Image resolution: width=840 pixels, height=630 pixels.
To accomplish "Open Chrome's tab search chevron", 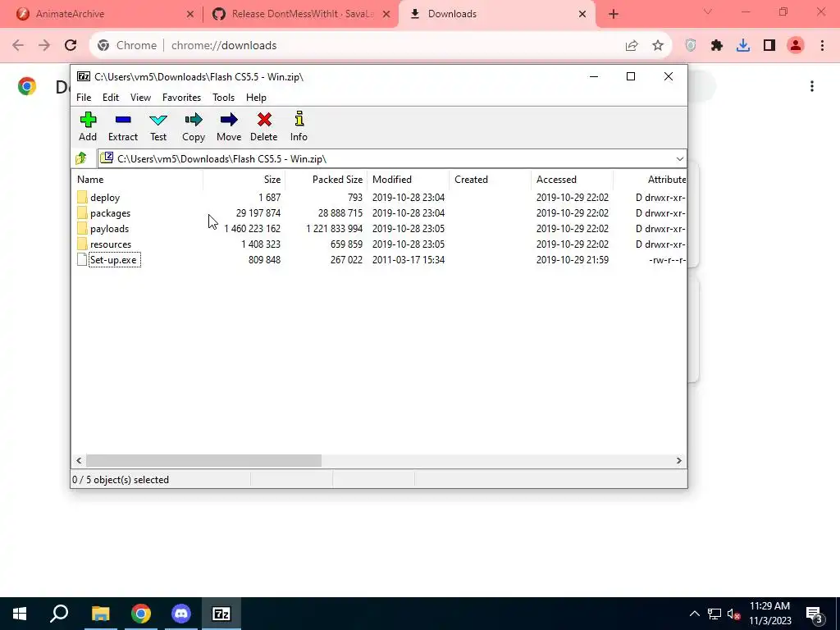I will click(x=708, y=11).
